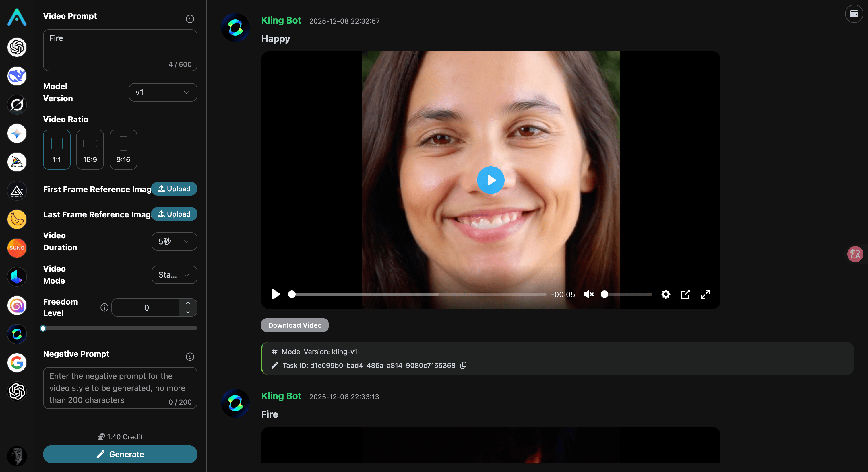Open the Midjourney sailboat icon
This screenshot has height=472, width=868.
[x=17, y=162]
